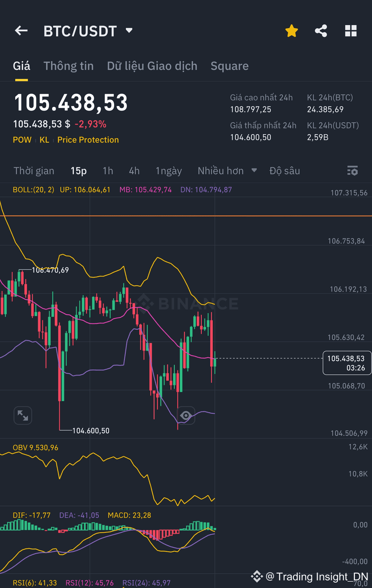
Task: Open the Nhiều hơn timeframe dropdown
Action: (x=227, y=171)
